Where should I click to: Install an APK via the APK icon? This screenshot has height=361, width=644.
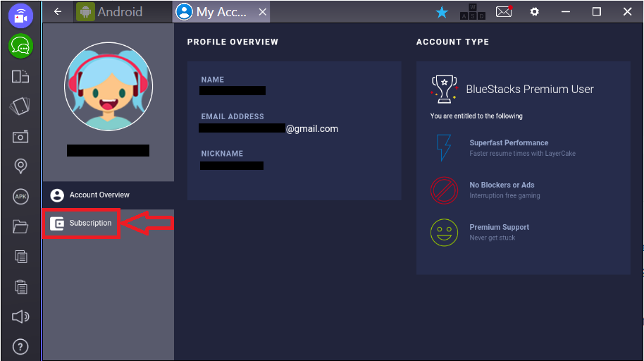pos(20,196)
